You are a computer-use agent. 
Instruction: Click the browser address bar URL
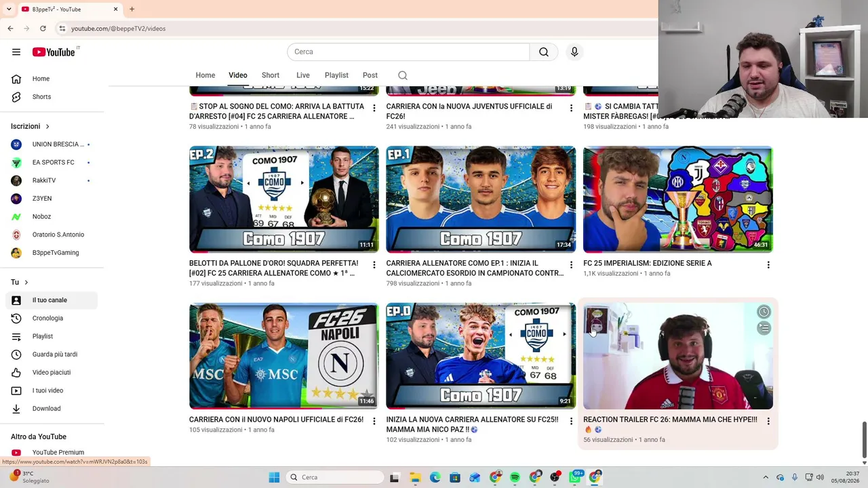click(118, 28)
